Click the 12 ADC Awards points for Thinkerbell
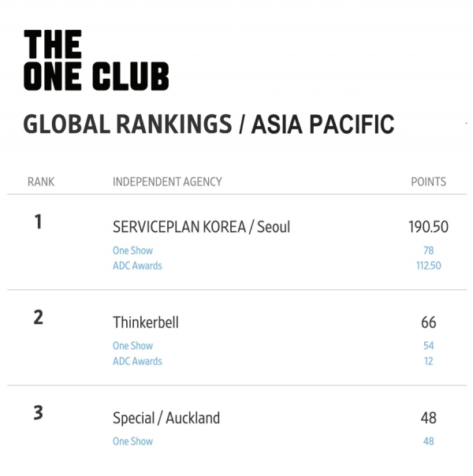Image resolution: width=473 pixels, height=476 pixels. pos(428,361)
